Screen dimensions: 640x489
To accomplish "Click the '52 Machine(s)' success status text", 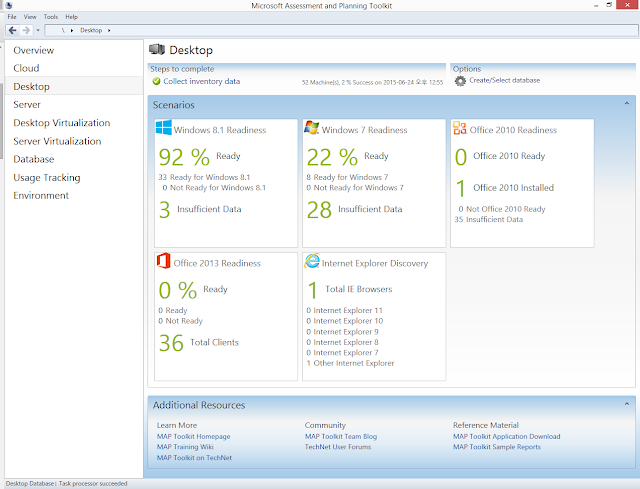I will [372, 82].
